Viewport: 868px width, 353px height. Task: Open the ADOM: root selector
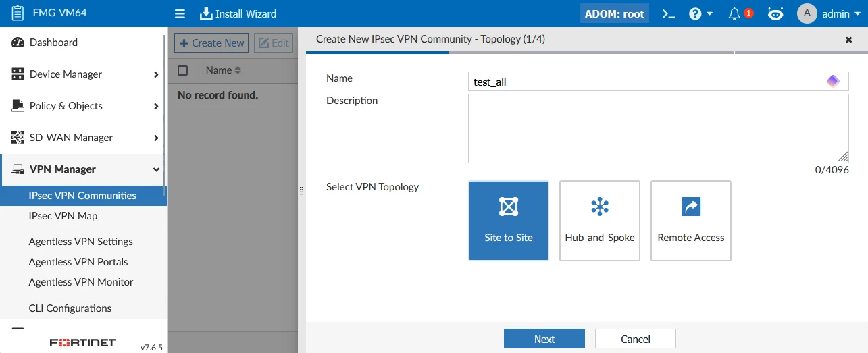(x=615, y=13)
